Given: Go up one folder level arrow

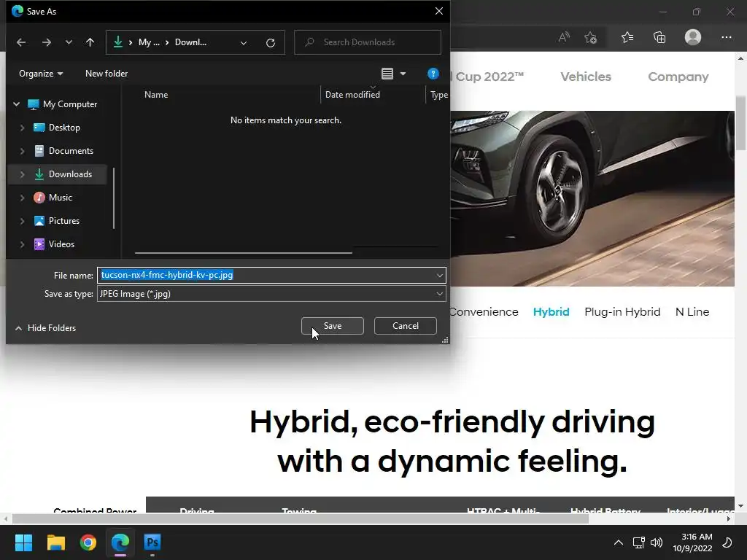Looking at the screenshot, I should (x=90, y=42).
